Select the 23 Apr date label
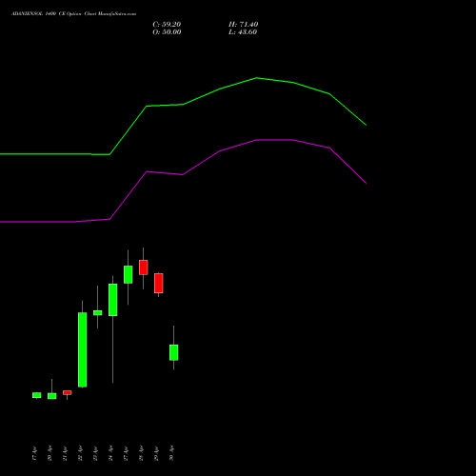This screenshot has height=476, width=476. [x=95, y=453]
